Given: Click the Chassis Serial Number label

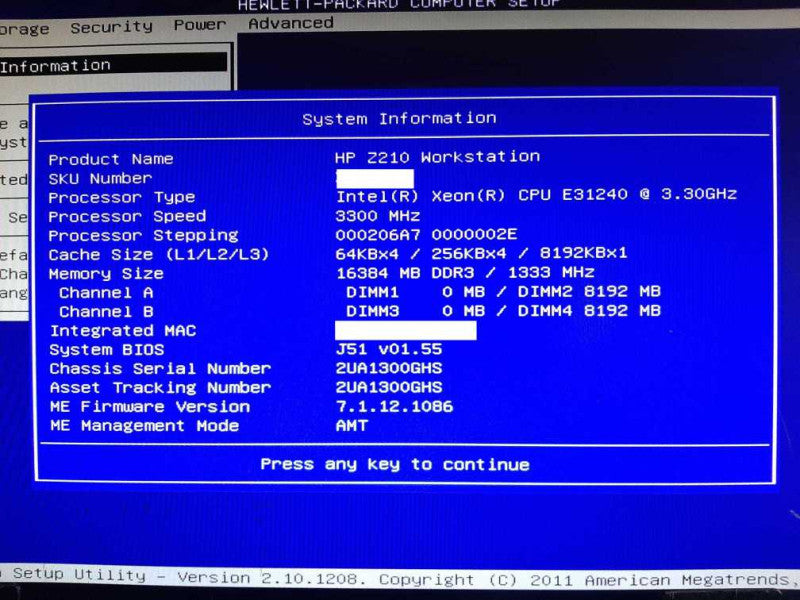Looking at the screenshot, I should [x=160, y=368].
